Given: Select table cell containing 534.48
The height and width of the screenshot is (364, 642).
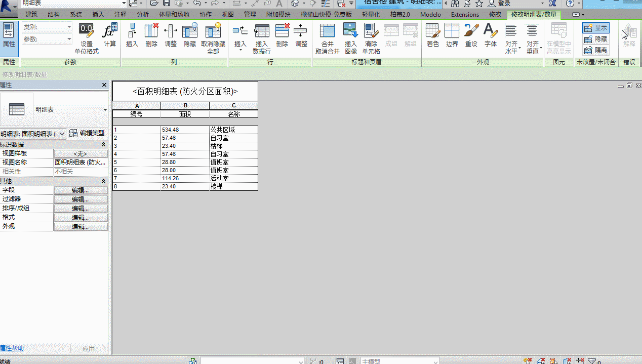Looking at the screenshot, I should coord(185,130).
